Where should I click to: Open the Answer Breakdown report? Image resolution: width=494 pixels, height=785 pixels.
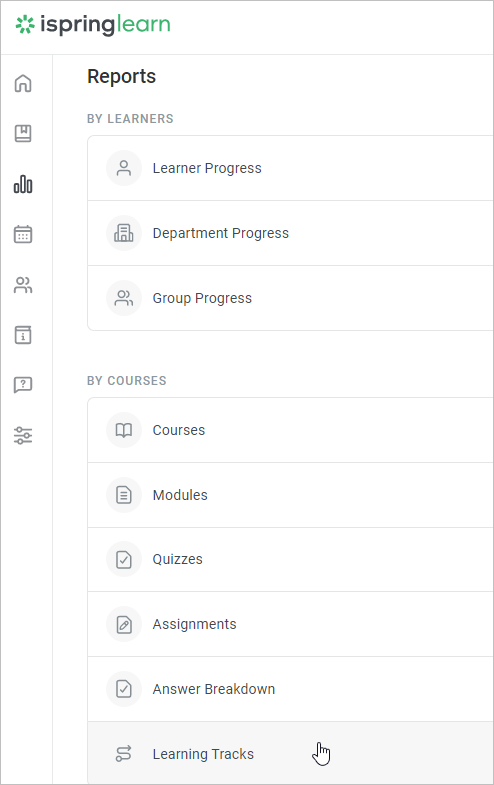pos(290,689)
